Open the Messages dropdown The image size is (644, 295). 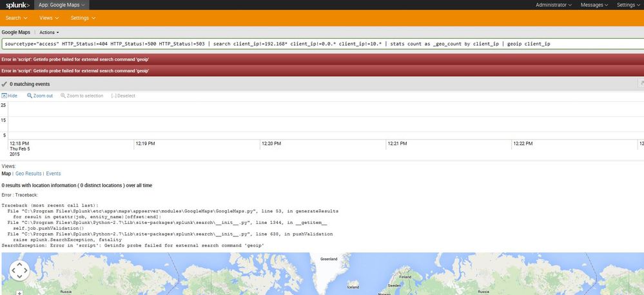pyautogui.click(x=595, y=5)
